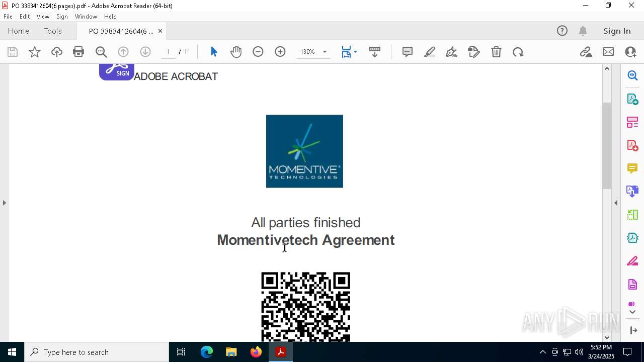Share a link to this file
Image resolution: width=644 pixels, height=362 pixels.
pyautogui.click(x=586, y=52)
